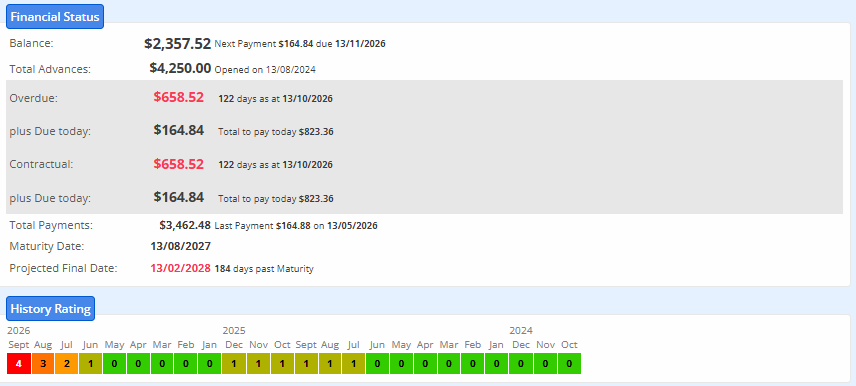856x386 pixels.
Task: Select the Jun 2026 rating cell showing 1
Action: pos(91,364)
